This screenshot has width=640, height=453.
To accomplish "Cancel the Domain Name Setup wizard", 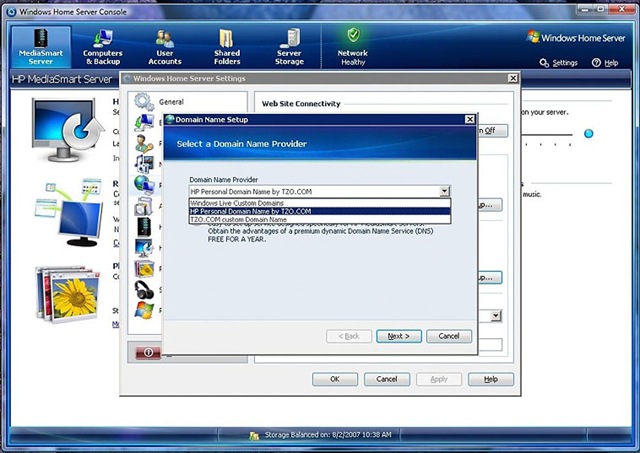I will tap(449, 336).
